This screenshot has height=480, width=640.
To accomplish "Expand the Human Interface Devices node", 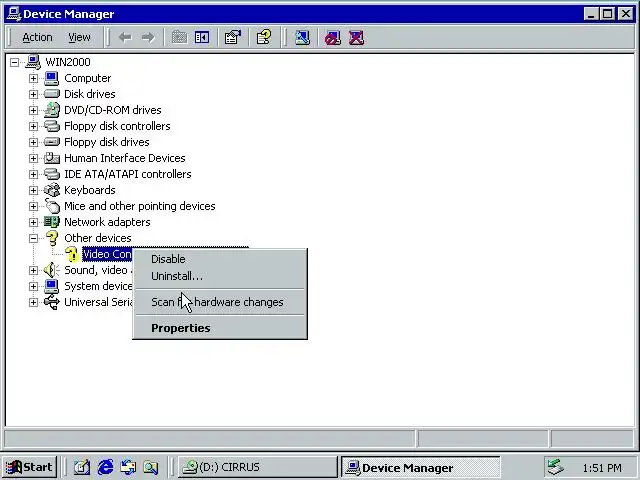I will pos(33,158).
